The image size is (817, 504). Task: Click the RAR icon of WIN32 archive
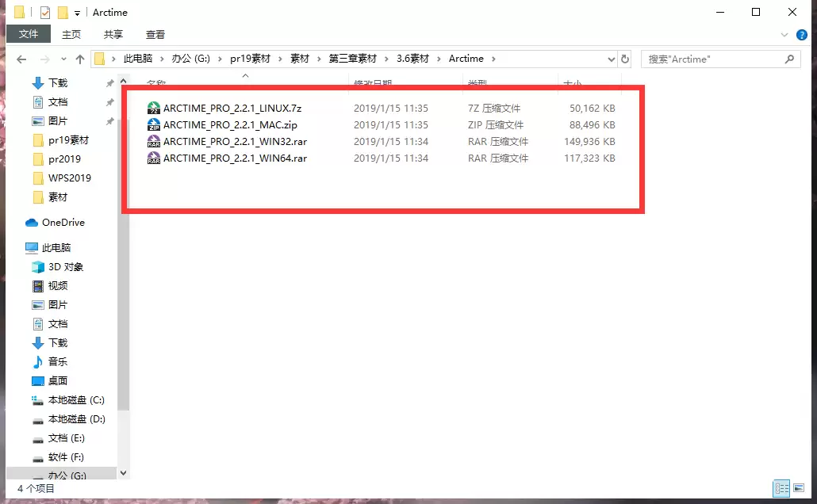[x=154, y=142]
